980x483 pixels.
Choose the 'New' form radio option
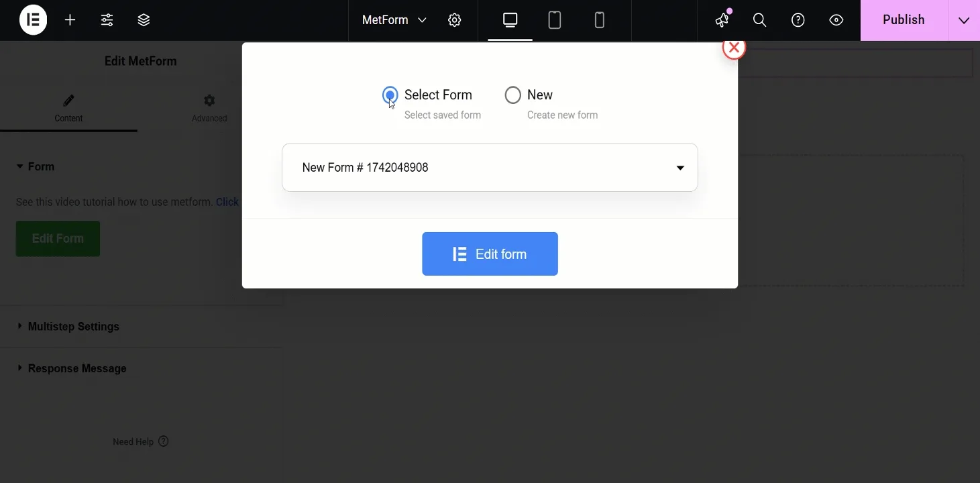tap(513, 95)
